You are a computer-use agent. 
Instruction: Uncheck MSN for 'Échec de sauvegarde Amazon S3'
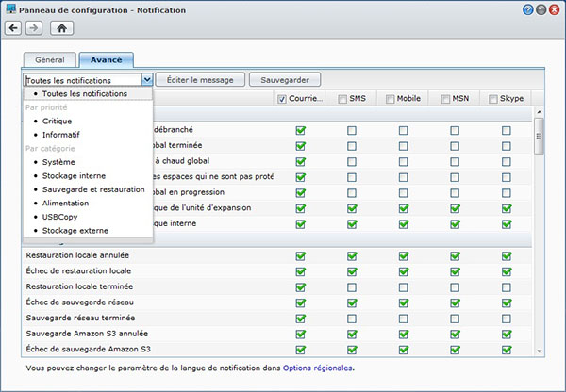coord(456,350)
